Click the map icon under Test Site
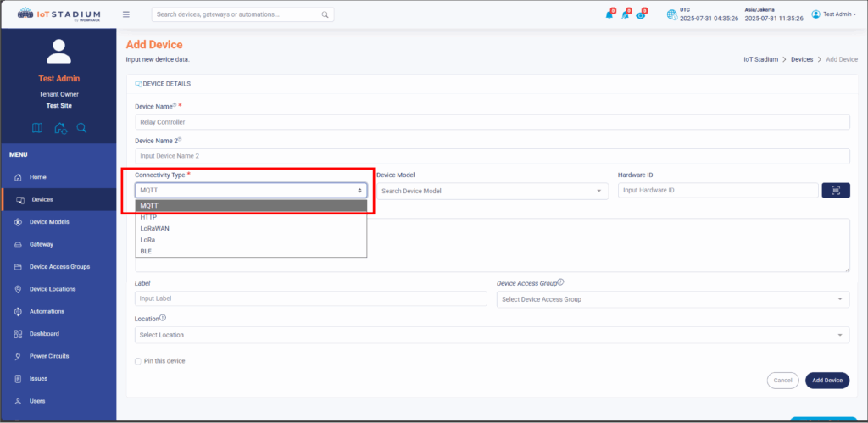The width and height of the screenshot is (868, 423). coord(37,128)
